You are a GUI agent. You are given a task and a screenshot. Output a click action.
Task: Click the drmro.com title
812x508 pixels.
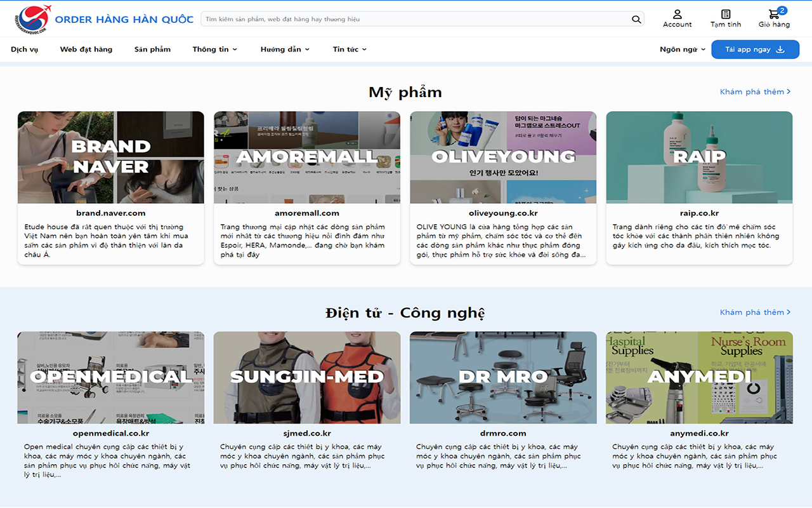(503, 434)
